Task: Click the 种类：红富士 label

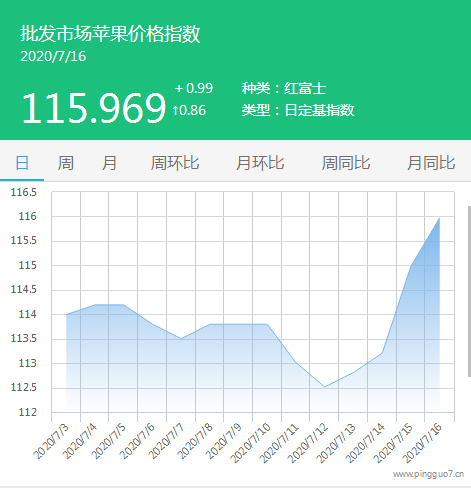Action: click(x=284, y=88)
